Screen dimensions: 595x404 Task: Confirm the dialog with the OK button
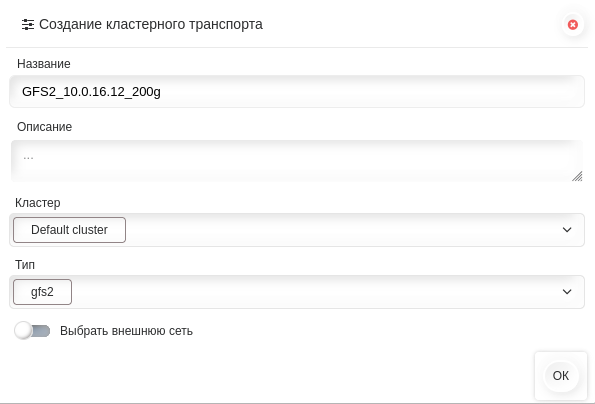click(560, 376)
